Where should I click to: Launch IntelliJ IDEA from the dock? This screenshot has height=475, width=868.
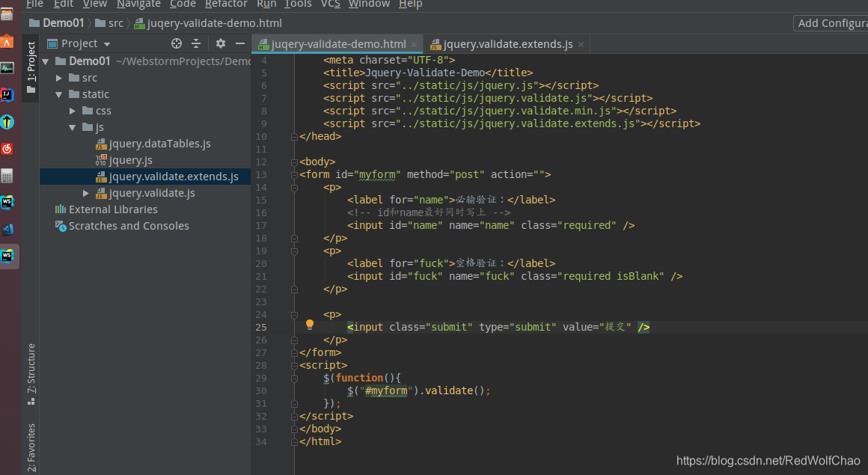(7, 95)
